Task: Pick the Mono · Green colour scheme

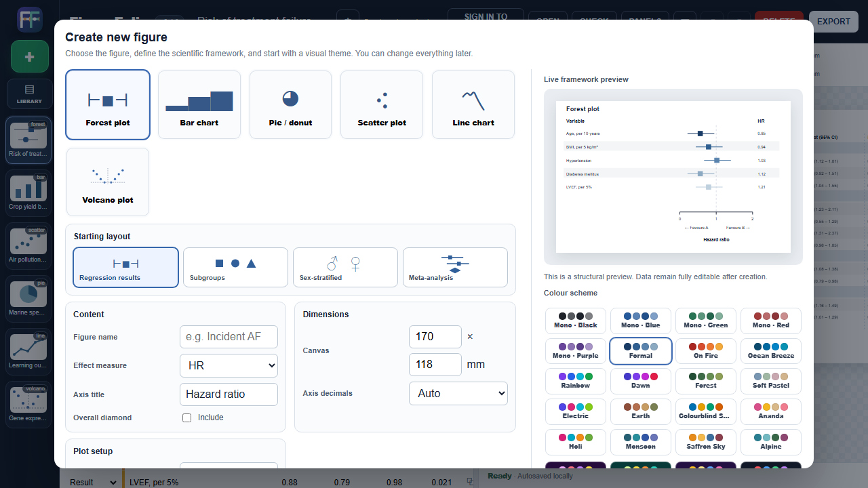Action: (706, 321)
